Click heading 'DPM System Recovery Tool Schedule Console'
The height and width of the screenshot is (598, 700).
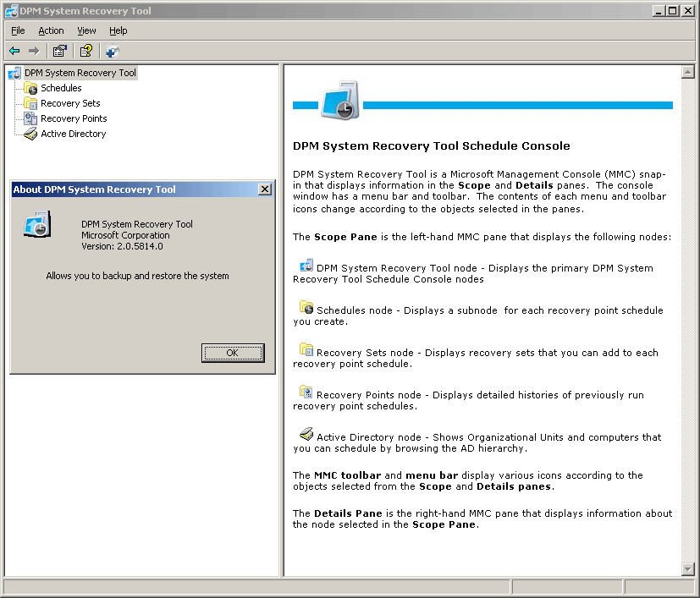[431, 146]
